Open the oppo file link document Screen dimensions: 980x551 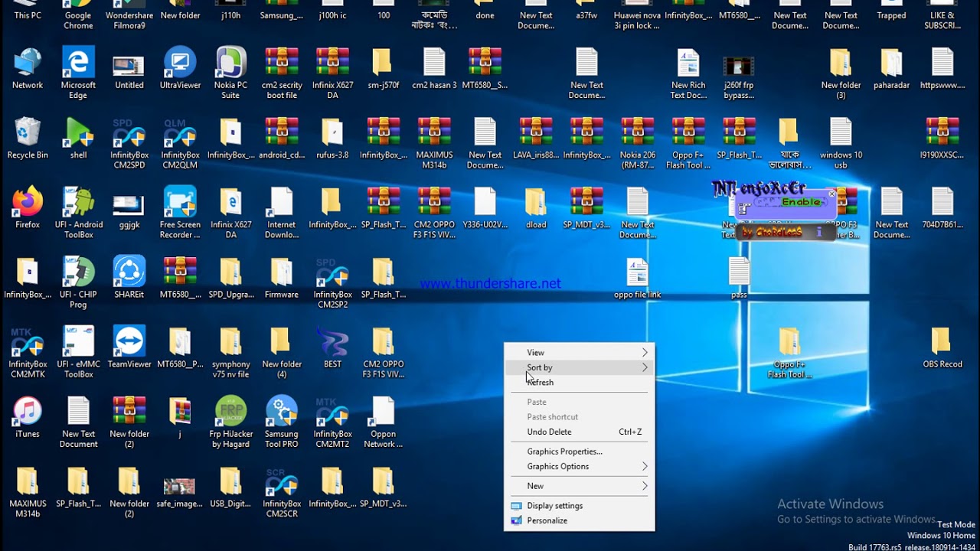point(637,272)
